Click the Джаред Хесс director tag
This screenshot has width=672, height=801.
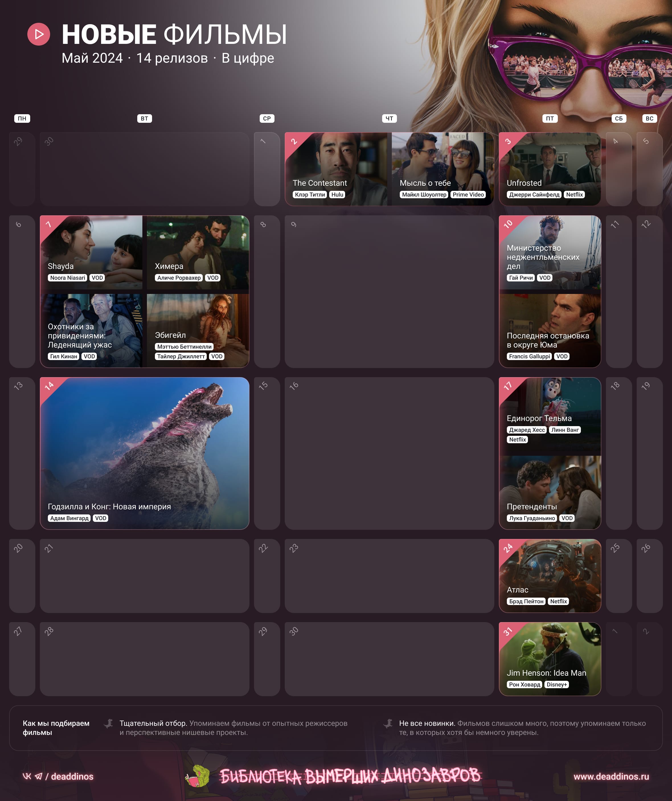click(527, 430)
